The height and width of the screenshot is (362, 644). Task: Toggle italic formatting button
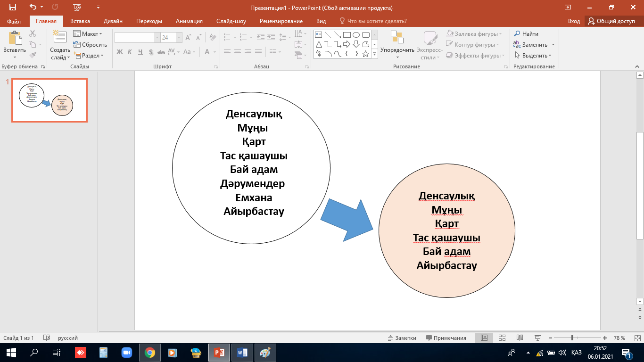[x=130, y=52]
